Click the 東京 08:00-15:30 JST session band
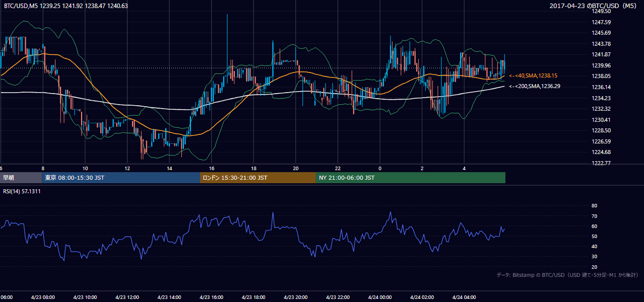The image size is (644, 302). coord(121,178)
